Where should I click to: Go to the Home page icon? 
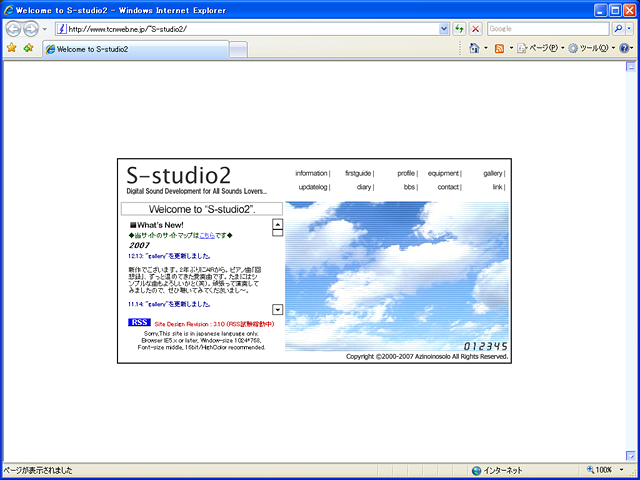click(473, 48)
